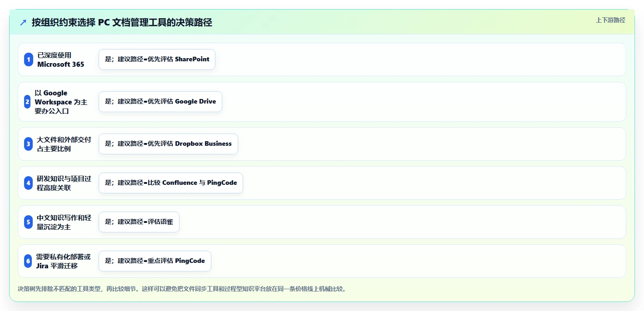Screen dimensions: 644x311
Task: Click the step 5 number badge
Action: 28,222
